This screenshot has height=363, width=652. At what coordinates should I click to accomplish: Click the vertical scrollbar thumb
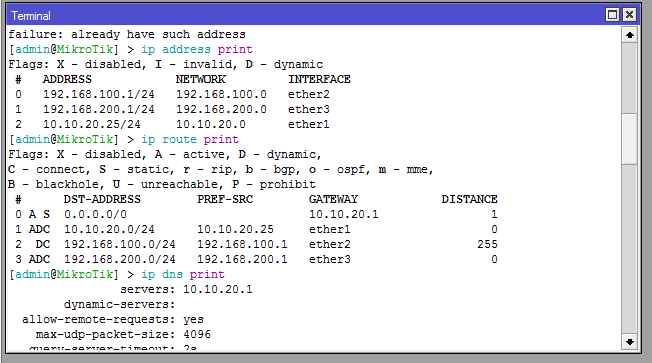pos(630,138)
